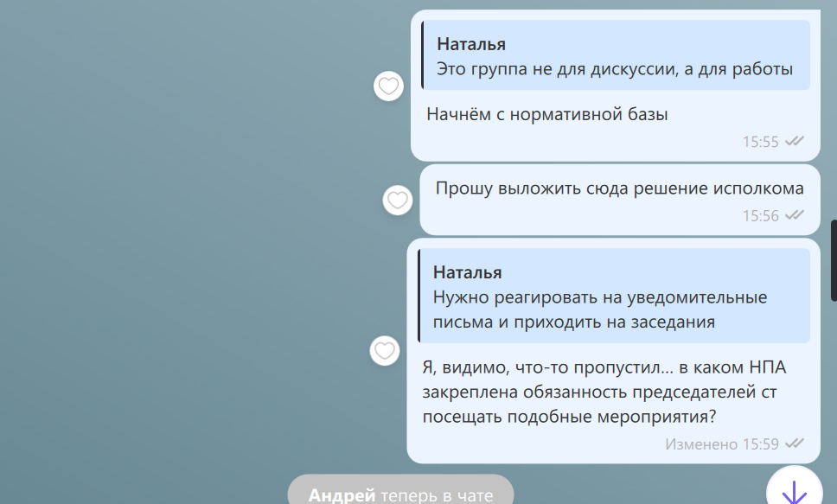The width and height of the screenshot is (837, 504).
Task: Click the chat scrollbar thumb
Action: click(834, 259)
